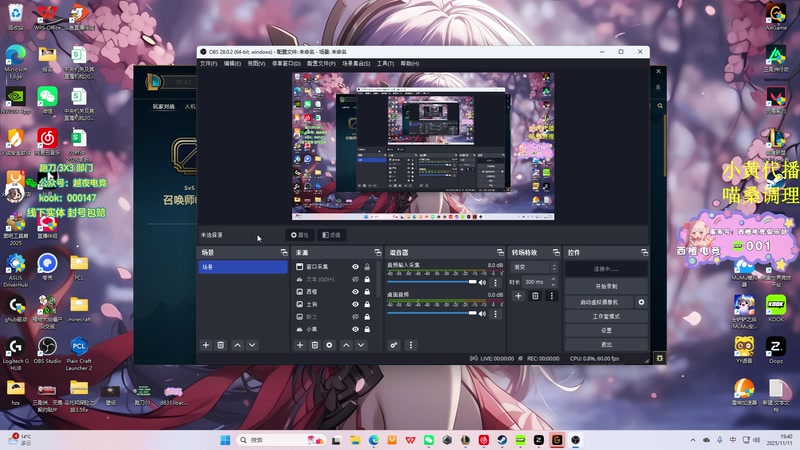Image resolution: width=800 pixels, height=450 pixels.
Task: Open the Windows Start menu
Action: point(225,440)
